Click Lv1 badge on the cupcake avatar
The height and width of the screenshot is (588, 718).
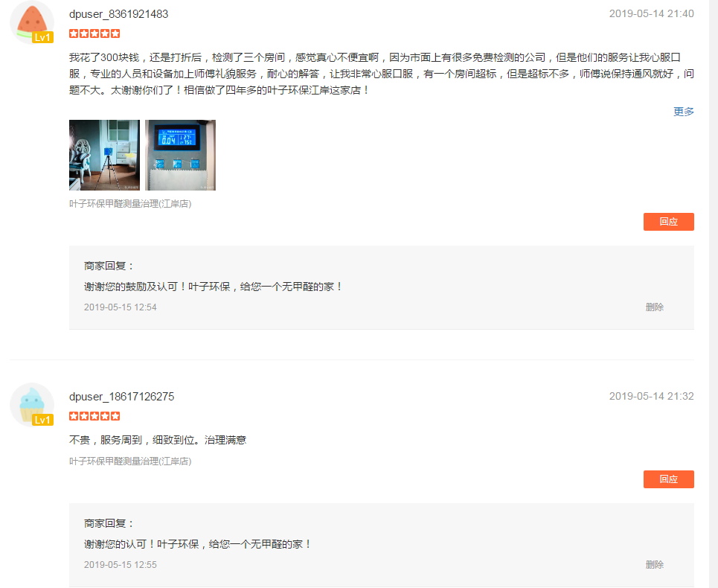click(42, 420)
